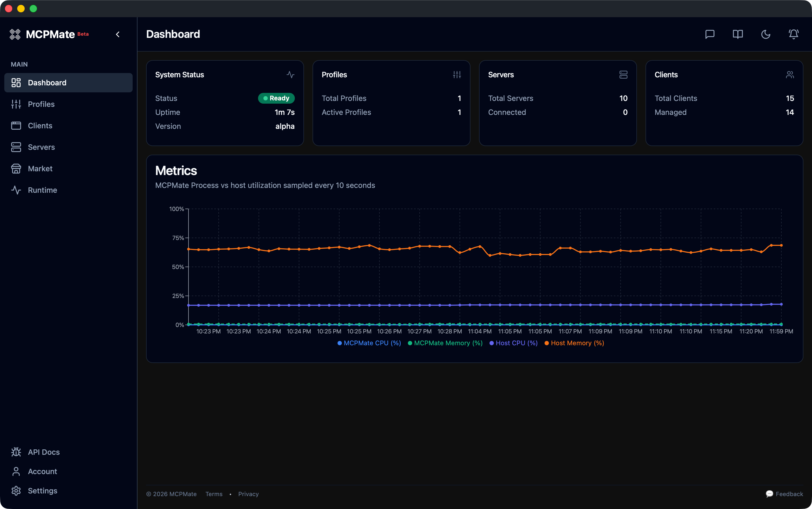The height and width of the screenshot is (509, 812).
Task: Open notifications via the bell icon
Action: 793,34
